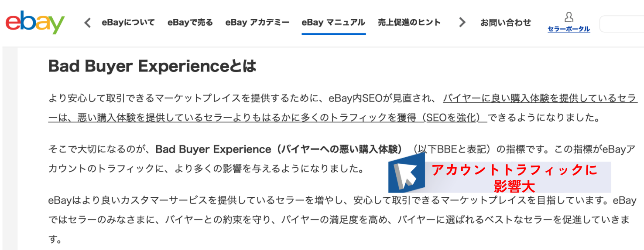Image resolution: width=644 pixels, height=250 pixels.
Task: Click bold Bad Buyer Experience（バイヤーへの悪い購入体験） text
Action: [x=279, y=149]
